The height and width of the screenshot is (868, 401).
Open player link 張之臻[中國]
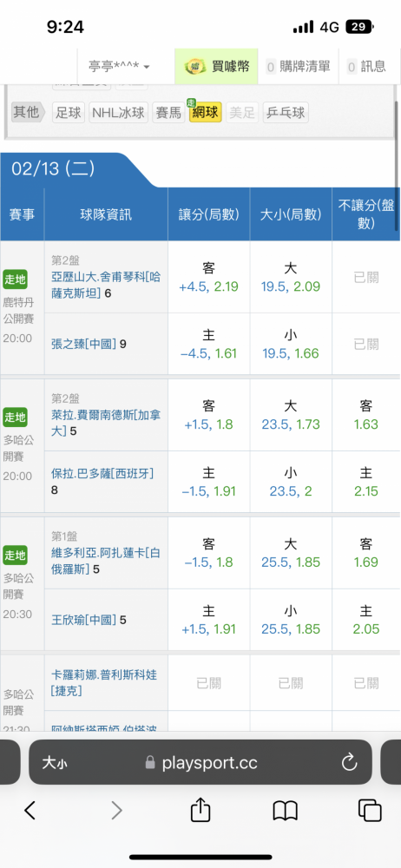point(83,345)
